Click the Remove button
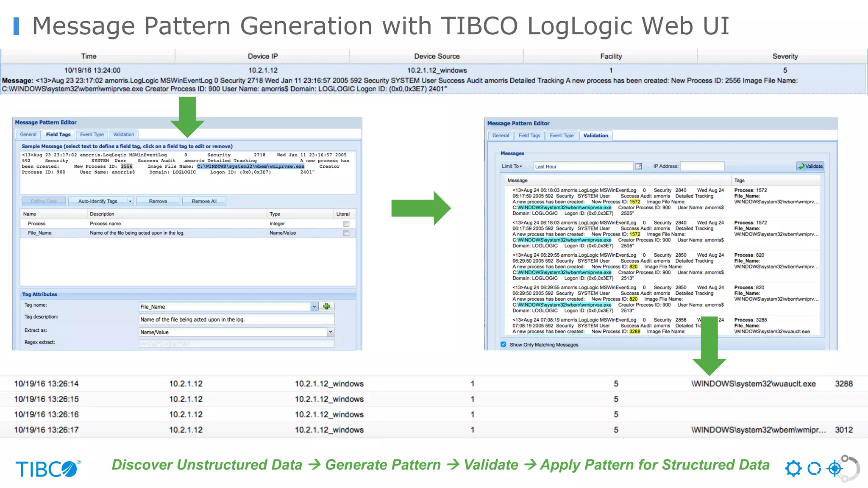 point(158,201)
